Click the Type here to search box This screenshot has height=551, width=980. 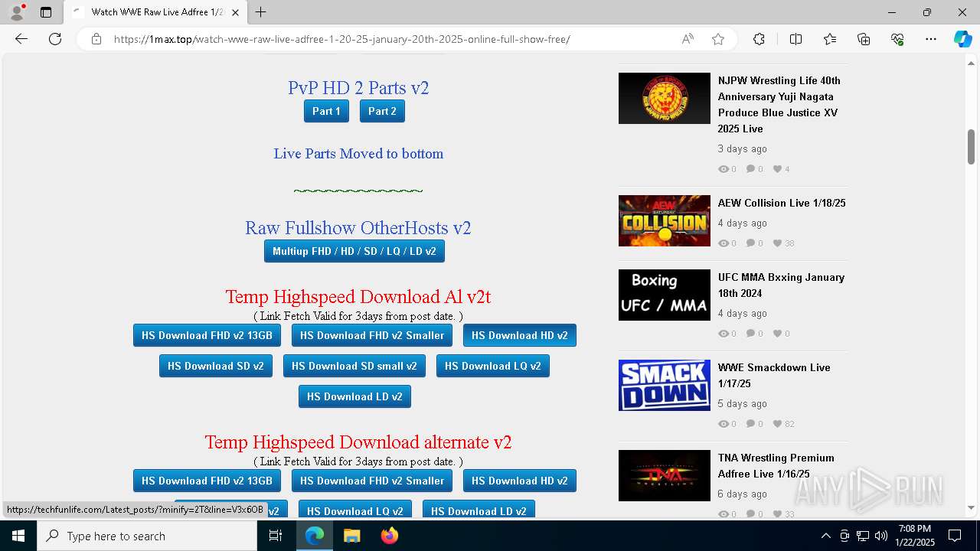click(147, 536)
